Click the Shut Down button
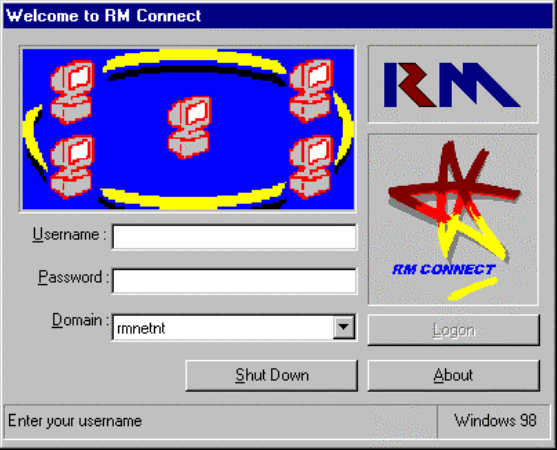The width and height of the screenshot is (557, 450). [x=272, y=375]
